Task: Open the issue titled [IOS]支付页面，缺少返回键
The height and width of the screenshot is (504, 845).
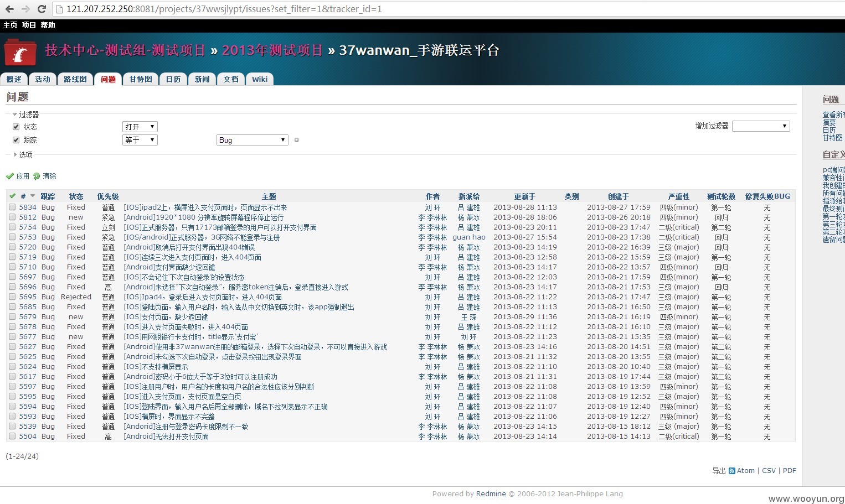Action: (166, 317)
